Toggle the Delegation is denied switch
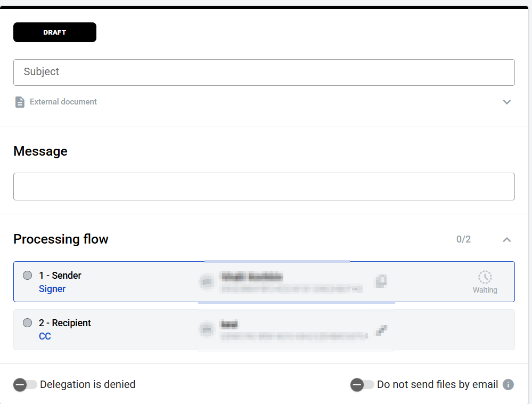 click(25, 384)
